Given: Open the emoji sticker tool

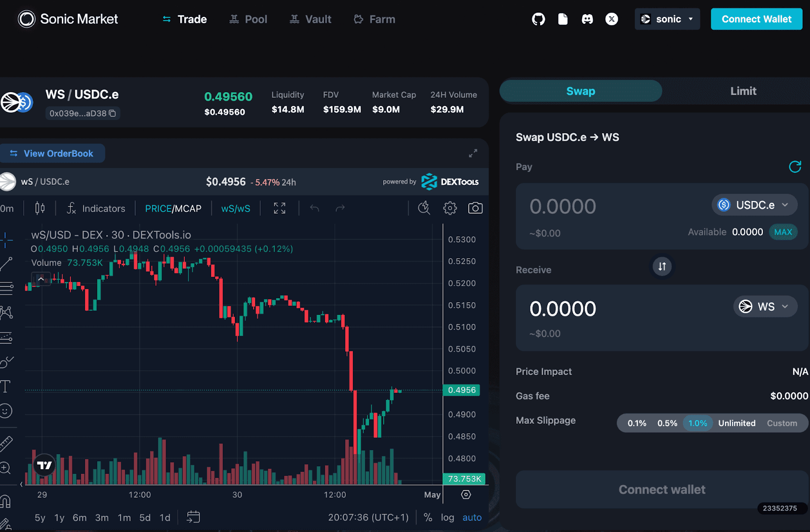Looking at the screenshot, I should point(6,411).
